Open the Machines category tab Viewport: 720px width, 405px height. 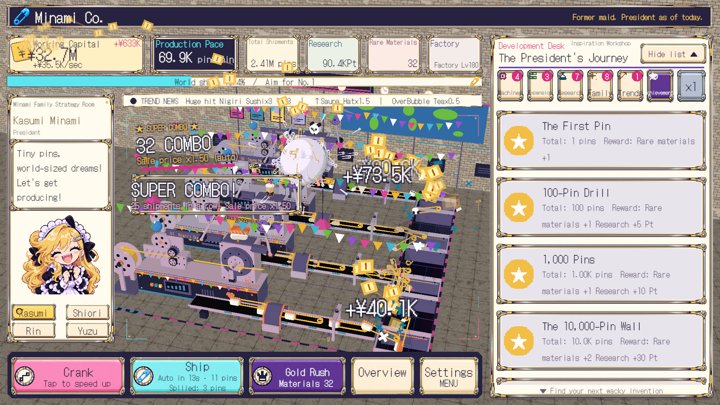510,86
